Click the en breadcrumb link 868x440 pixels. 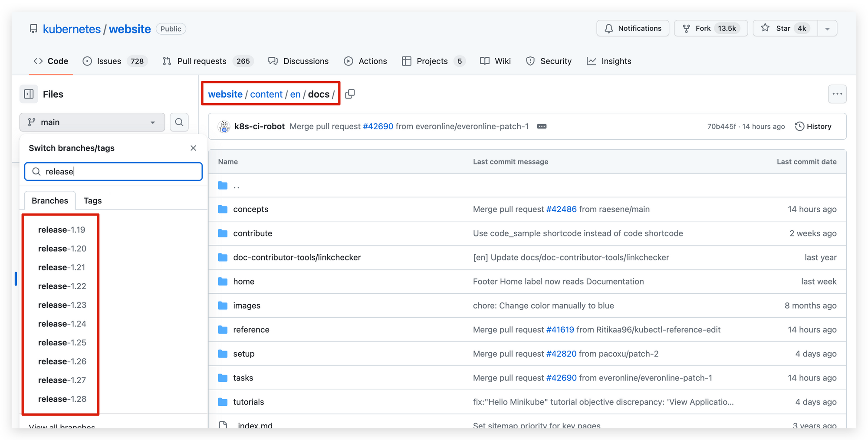tap(295, 94)
